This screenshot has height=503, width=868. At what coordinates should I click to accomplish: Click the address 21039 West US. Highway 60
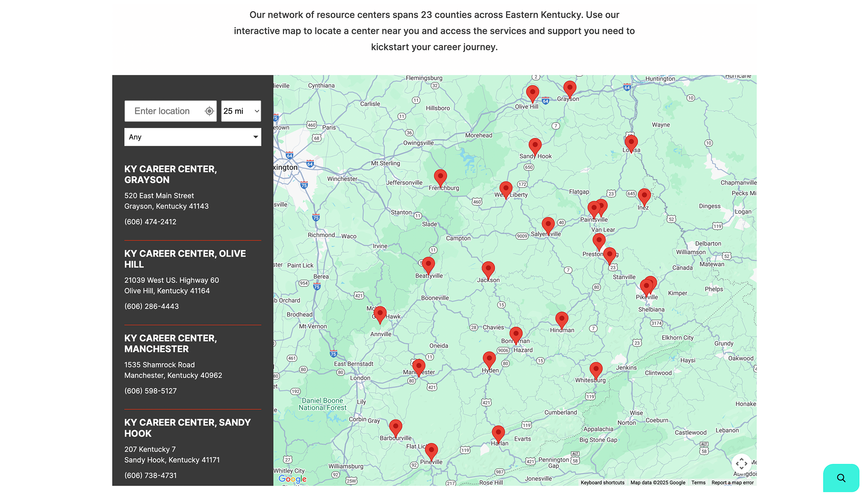click(172, 280)
